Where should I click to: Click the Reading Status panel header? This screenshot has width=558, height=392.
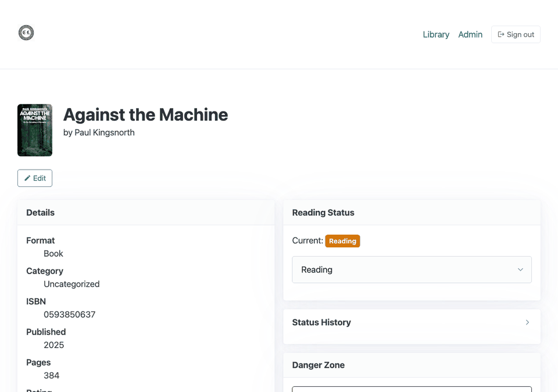coord(323,213)
